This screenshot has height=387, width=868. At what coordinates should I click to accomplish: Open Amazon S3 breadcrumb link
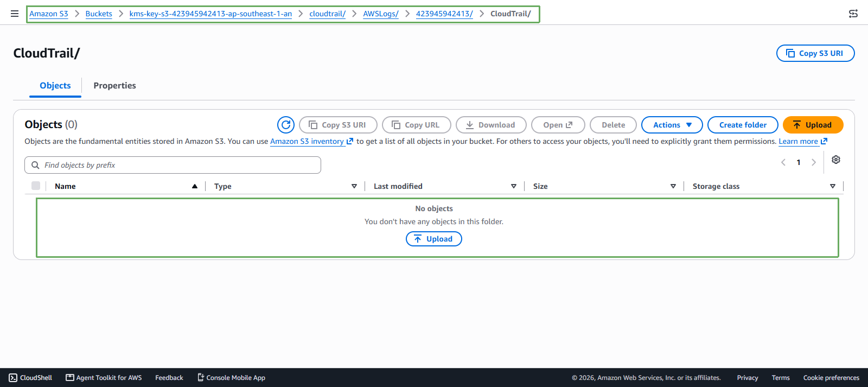pyautogui.click(x=49, y=14)
